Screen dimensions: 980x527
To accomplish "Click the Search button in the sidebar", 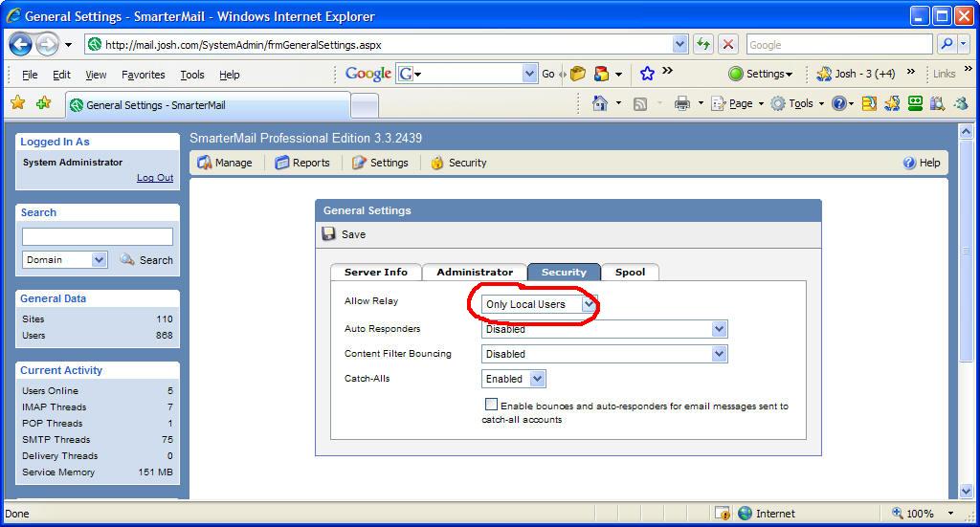I will [146, 260].
